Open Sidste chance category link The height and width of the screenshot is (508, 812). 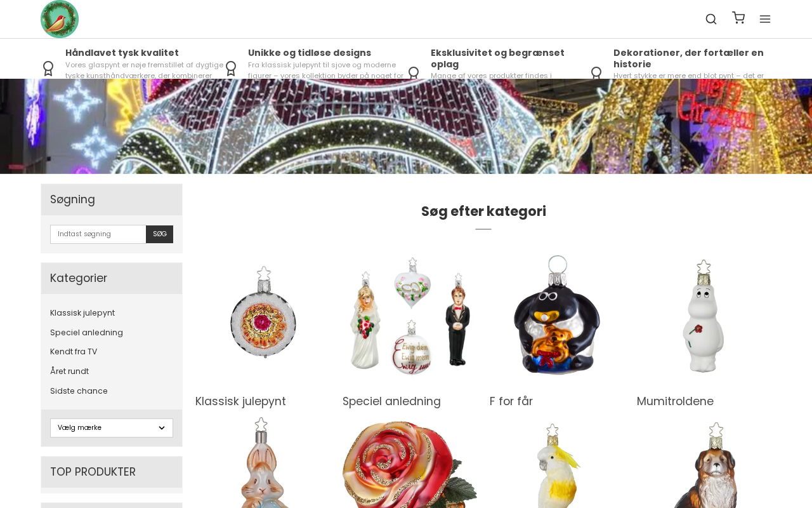79,391
